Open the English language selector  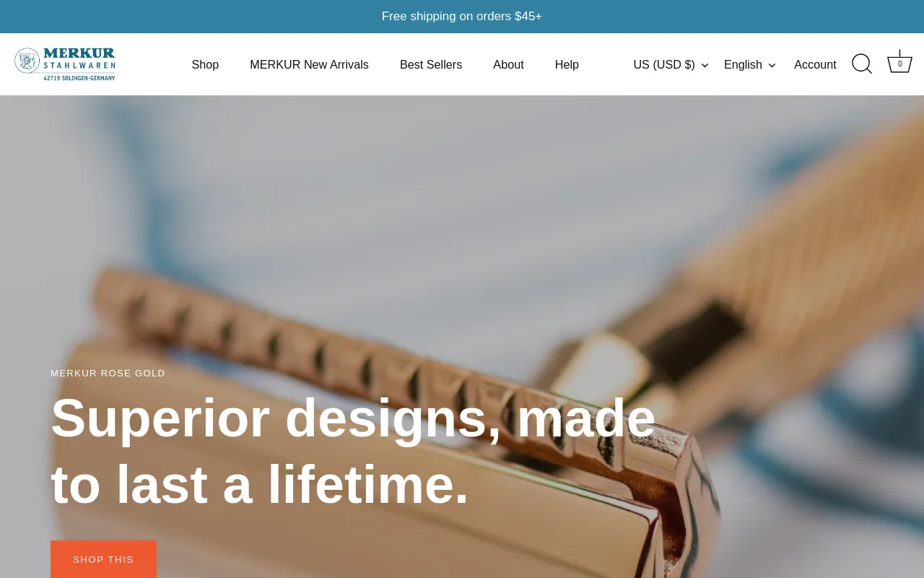tap(750, 65)
